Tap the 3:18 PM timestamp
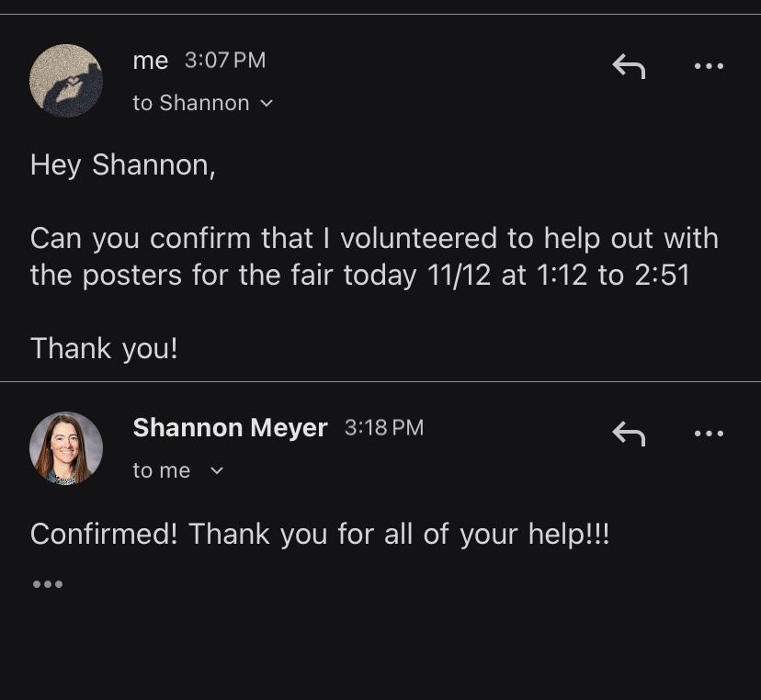 384,428
